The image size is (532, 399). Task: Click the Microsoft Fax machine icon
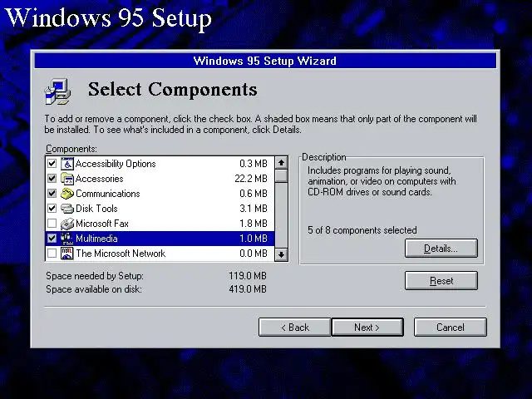(67, 224)
